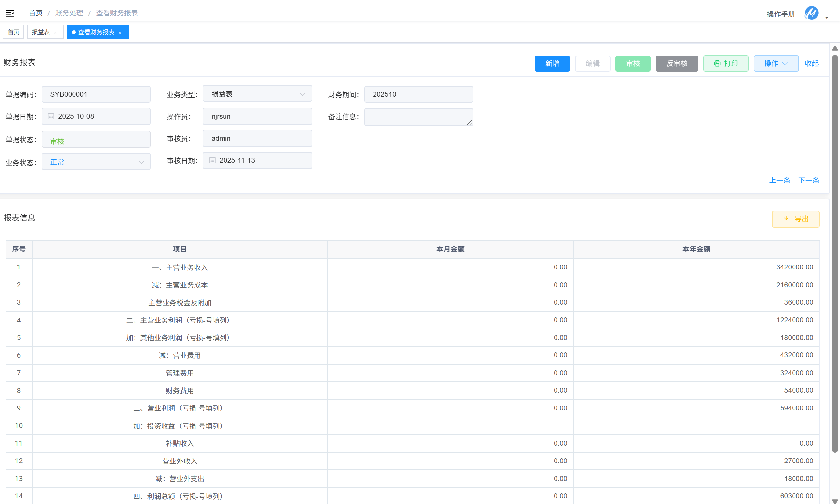Click the 反审核 button

676,64
